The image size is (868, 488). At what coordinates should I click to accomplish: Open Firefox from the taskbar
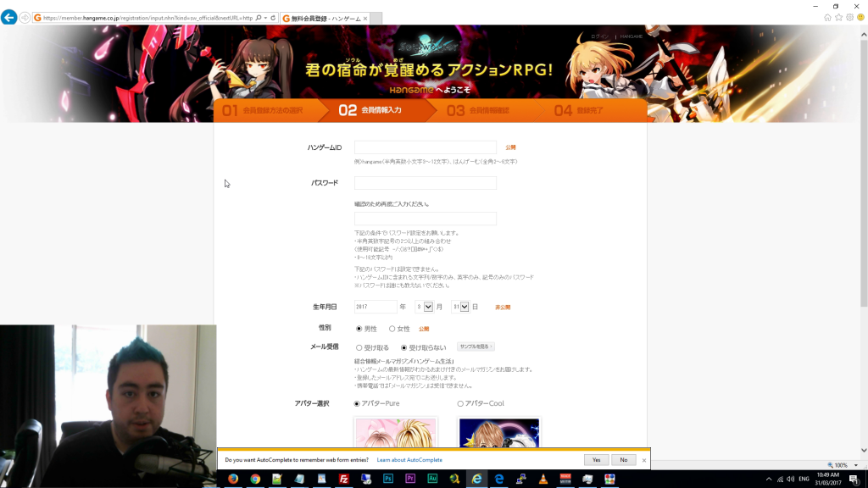(x=233, y=479)
